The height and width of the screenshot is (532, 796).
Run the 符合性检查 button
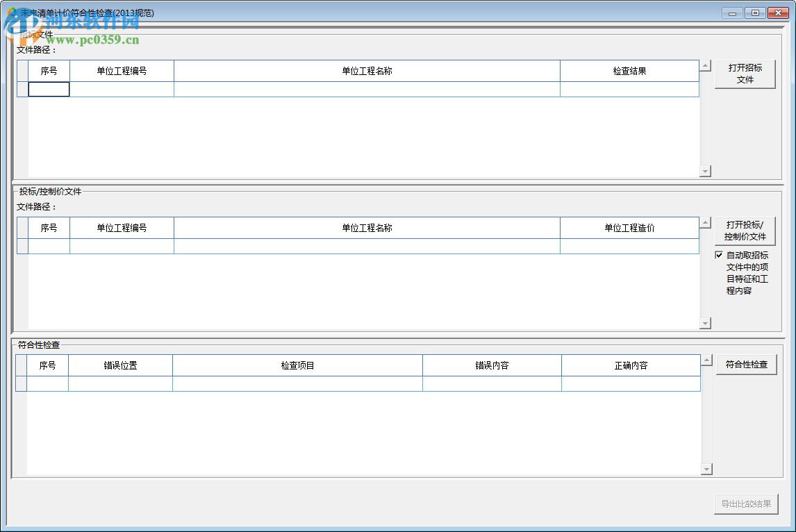[746, 365]
